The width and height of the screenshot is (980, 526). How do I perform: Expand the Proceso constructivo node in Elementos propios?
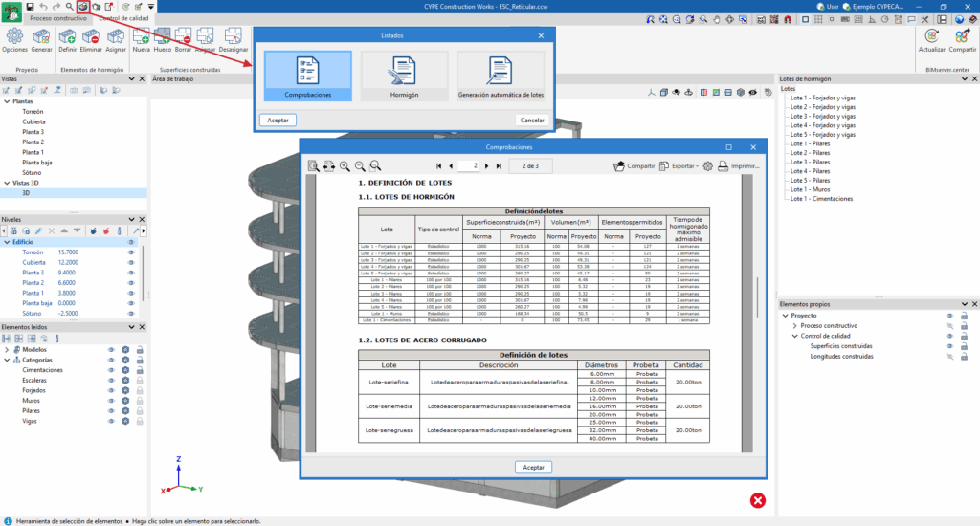click(x=795, y=325)
